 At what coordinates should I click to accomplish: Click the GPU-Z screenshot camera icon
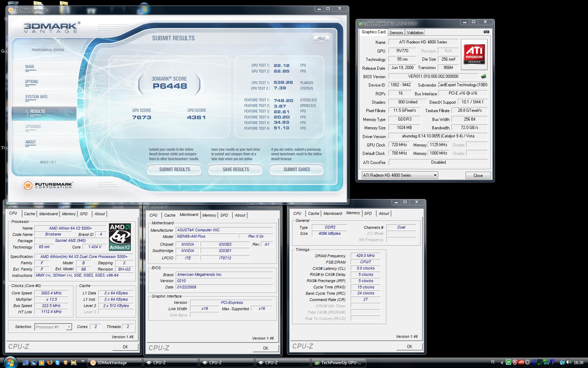(x=486, y=32)
